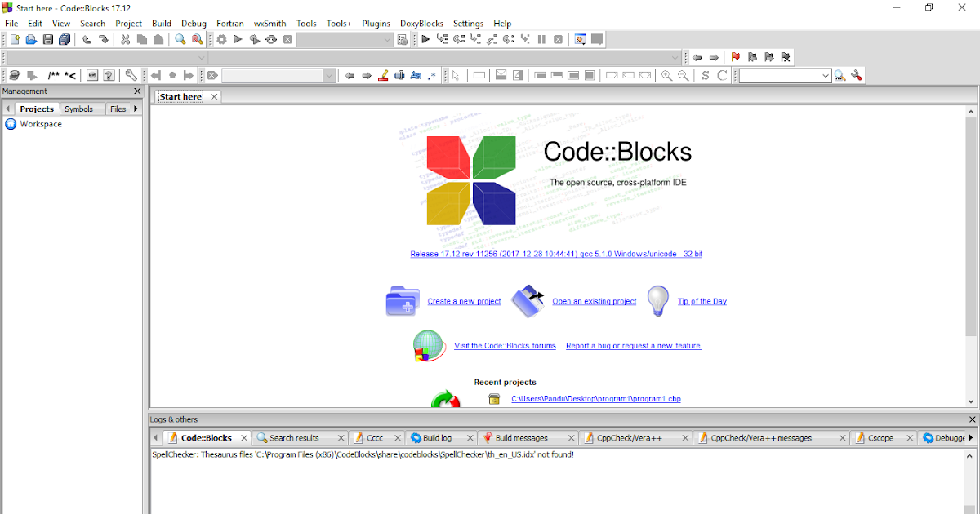Image resolution: width=980 pixels, height=514 pixels.
Task: Click the red Toggle bookmark flag
Action: coord(735,57)
